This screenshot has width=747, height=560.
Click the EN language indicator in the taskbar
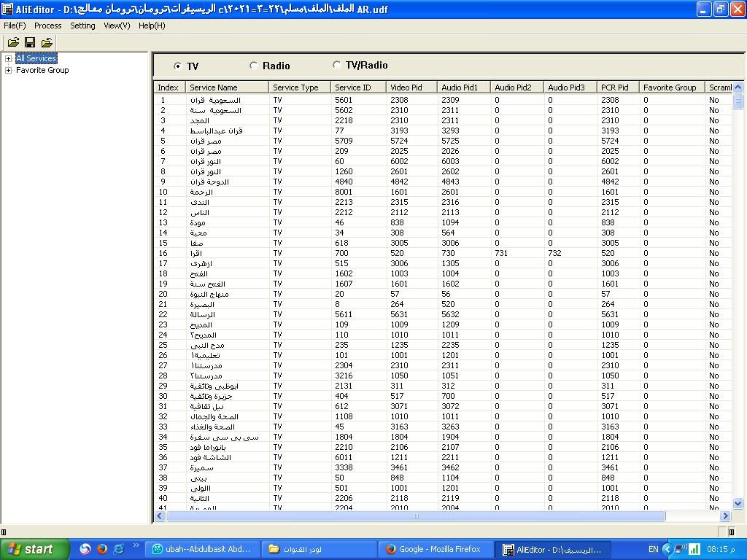[653, 549]
